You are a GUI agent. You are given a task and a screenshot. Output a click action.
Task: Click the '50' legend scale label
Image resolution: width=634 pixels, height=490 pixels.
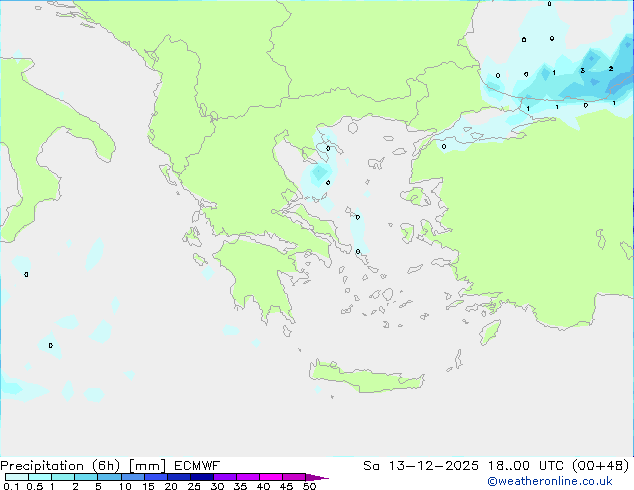(309, 486)
